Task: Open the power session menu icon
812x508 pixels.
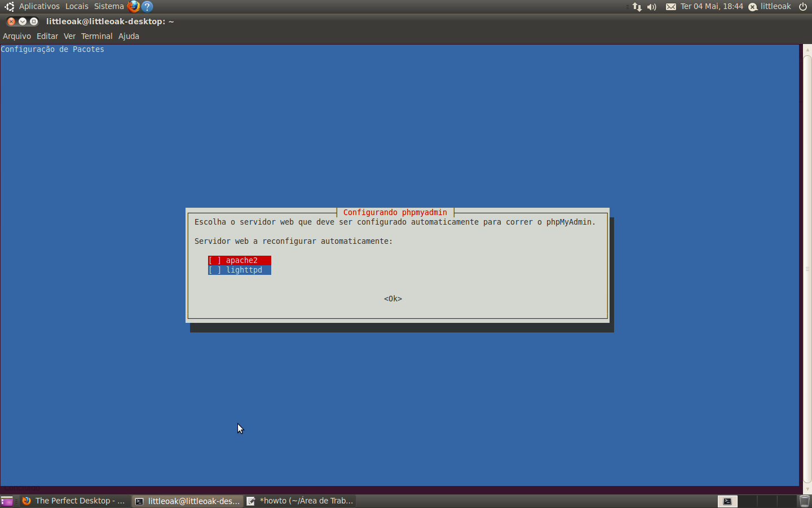Action: tap(803, 7)
